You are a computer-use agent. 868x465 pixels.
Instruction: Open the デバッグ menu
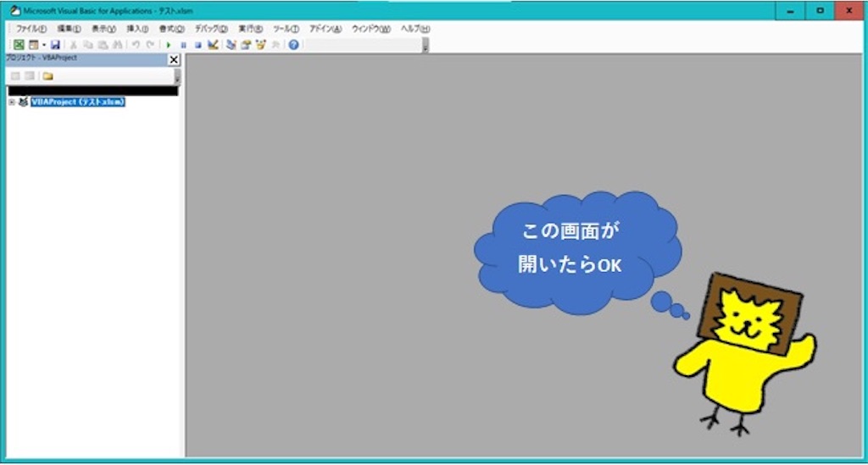click(211, 29)
